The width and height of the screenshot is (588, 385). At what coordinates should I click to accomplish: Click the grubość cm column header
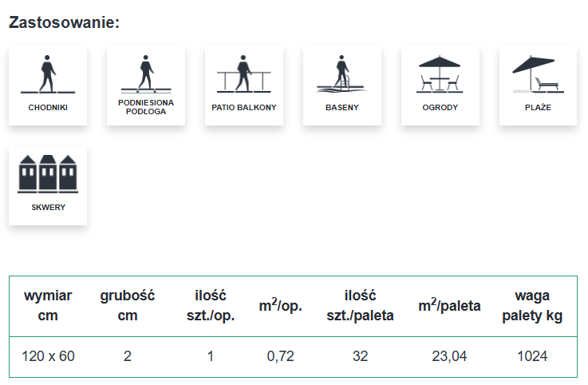coord(128,306)
